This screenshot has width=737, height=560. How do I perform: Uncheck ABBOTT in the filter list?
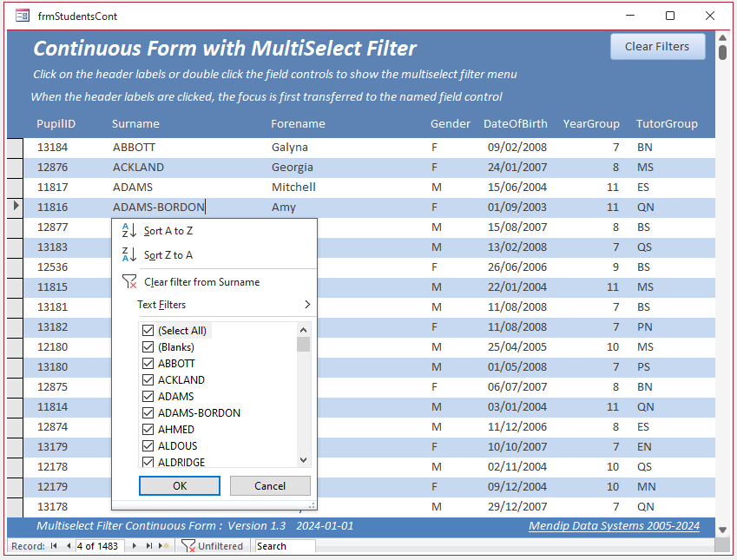[x=148, y=364]
